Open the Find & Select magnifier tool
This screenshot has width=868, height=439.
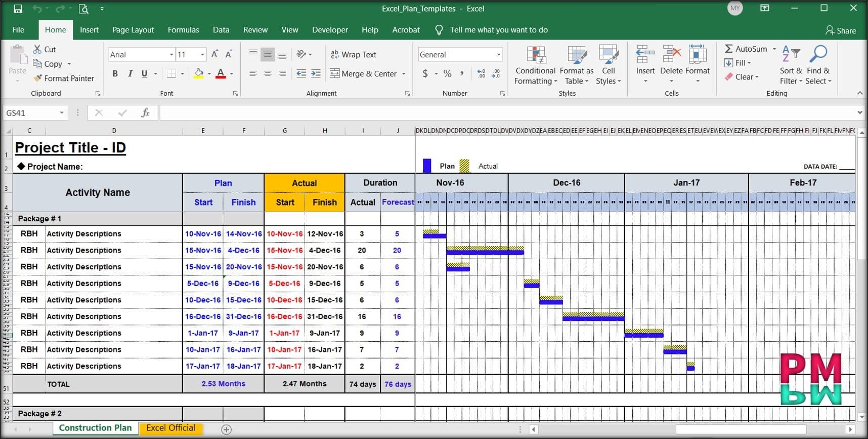click(818, 54)
